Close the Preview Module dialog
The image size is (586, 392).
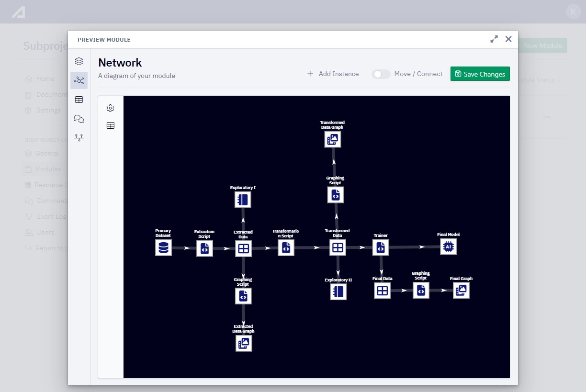[x=508, y=39]
